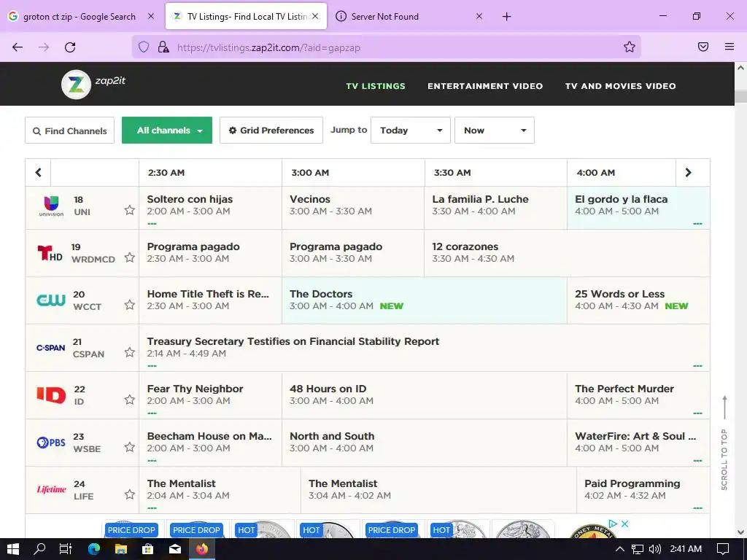The width and height of the screenshot is (747, 560).
Task: Show later times with right arrow
Action: point(689,172)
